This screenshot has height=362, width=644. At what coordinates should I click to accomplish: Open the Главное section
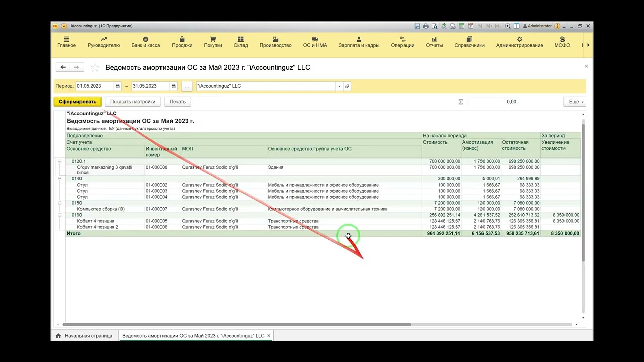pos(66,42)
